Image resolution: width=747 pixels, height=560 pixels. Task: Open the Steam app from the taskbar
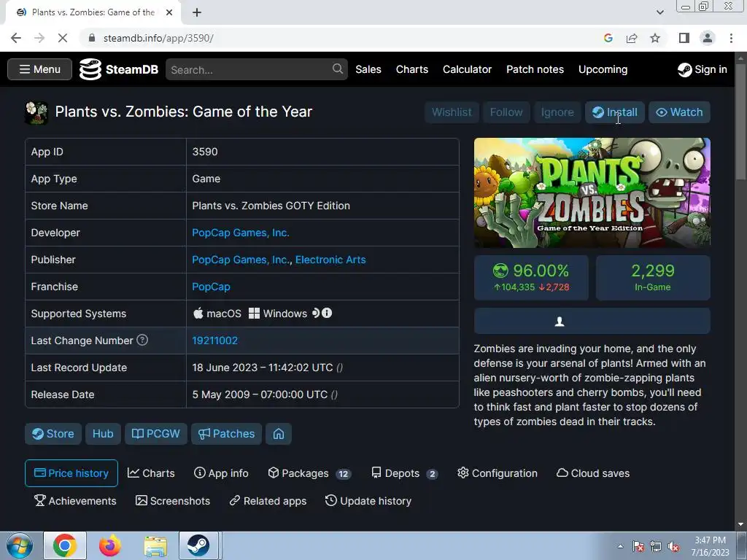(x=198, y=545)
